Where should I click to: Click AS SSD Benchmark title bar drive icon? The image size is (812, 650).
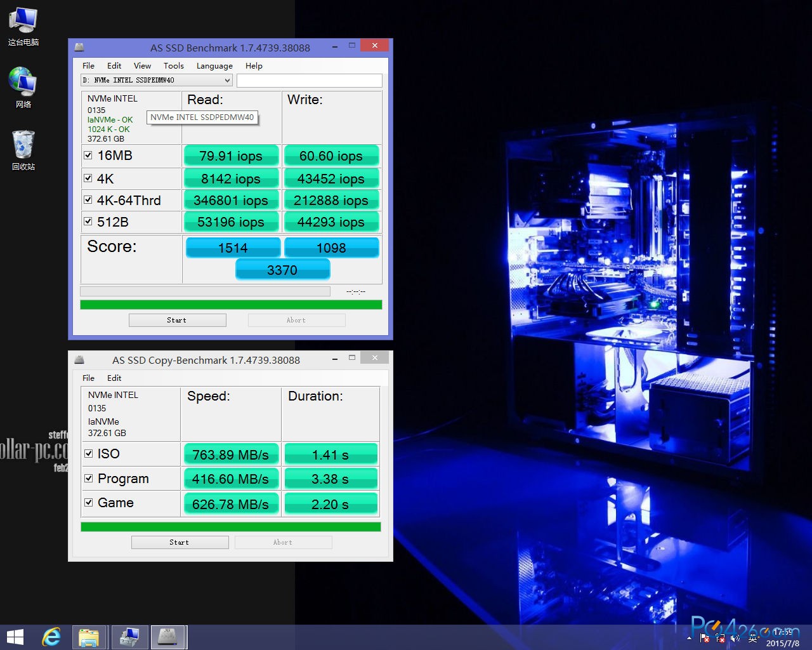79,48
